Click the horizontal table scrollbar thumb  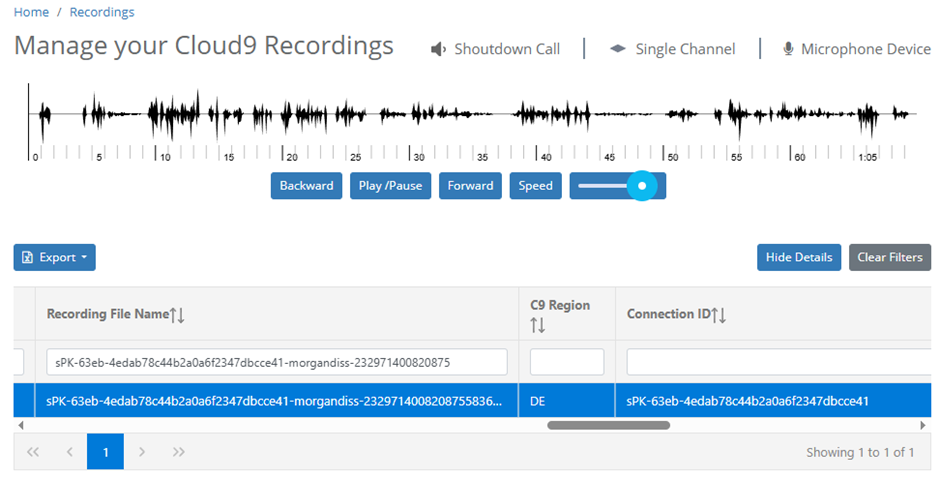click(x=608, y=426)
